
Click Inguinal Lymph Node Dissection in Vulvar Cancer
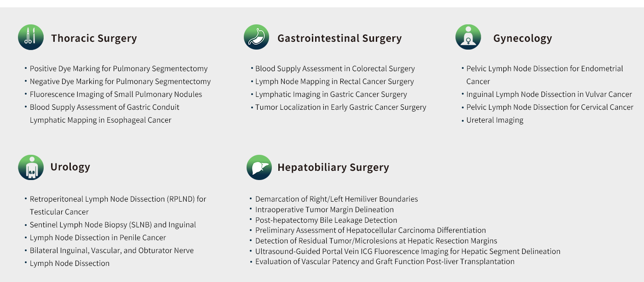click(x=549, y=94)
